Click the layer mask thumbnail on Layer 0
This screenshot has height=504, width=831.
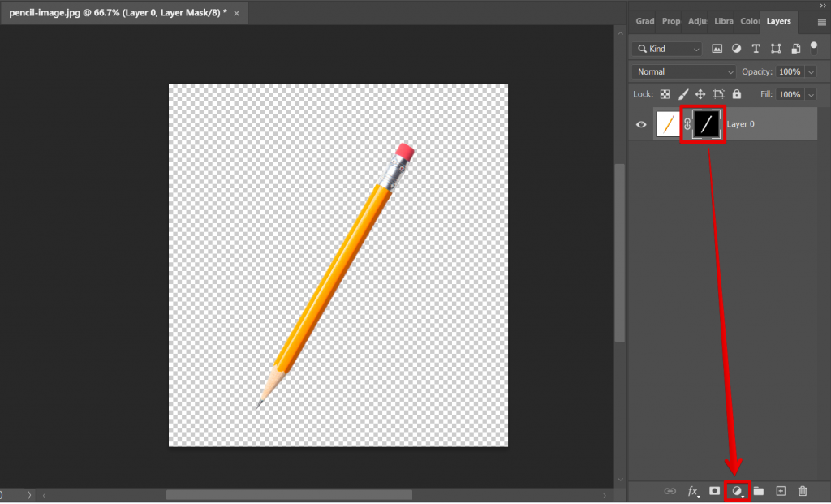tap(703, 123)
